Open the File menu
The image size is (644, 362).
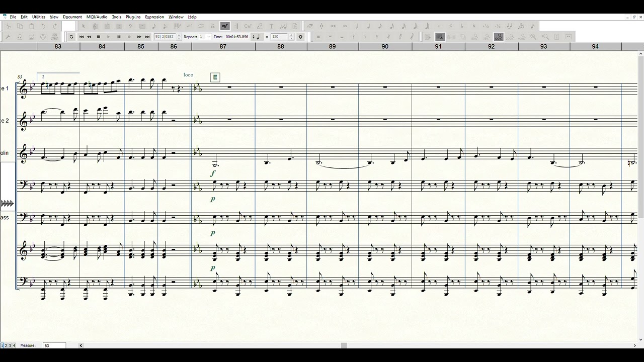[x=13, y=17]
